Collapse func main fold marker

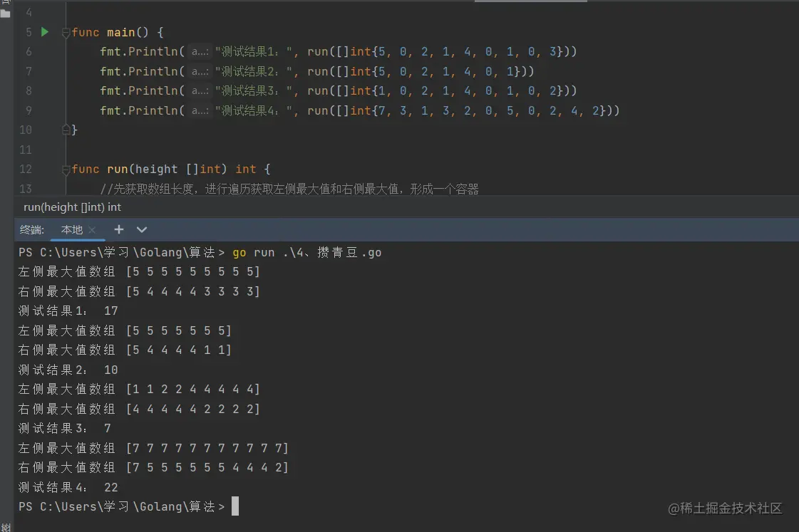66,33
